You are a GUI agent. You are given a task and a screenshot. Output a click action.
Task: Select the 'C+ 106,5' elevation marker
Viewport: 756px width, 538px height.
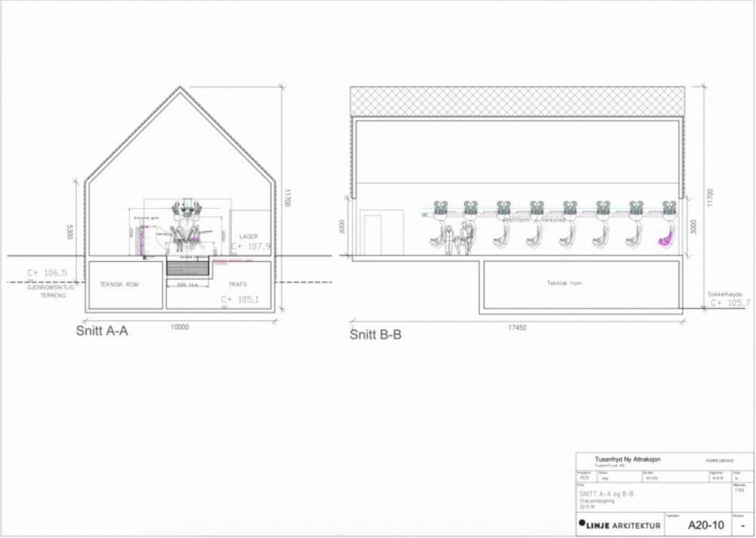[47, 272]
